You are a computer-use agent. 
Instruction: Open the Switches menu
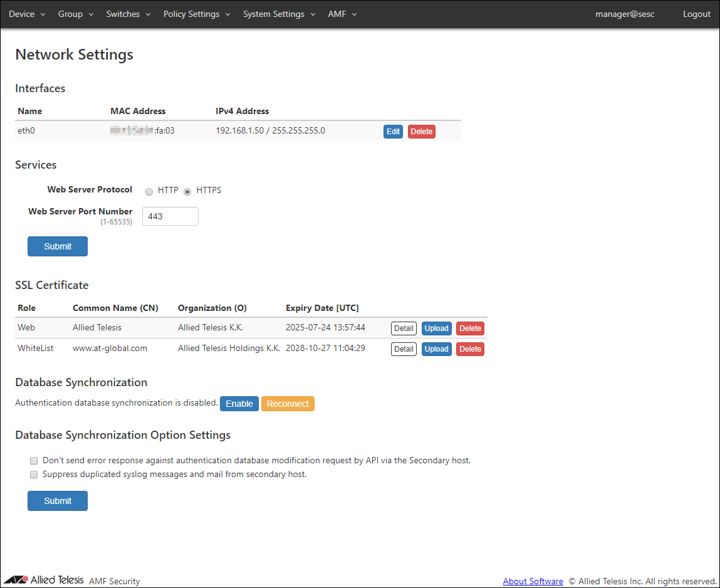click(128, 14)
